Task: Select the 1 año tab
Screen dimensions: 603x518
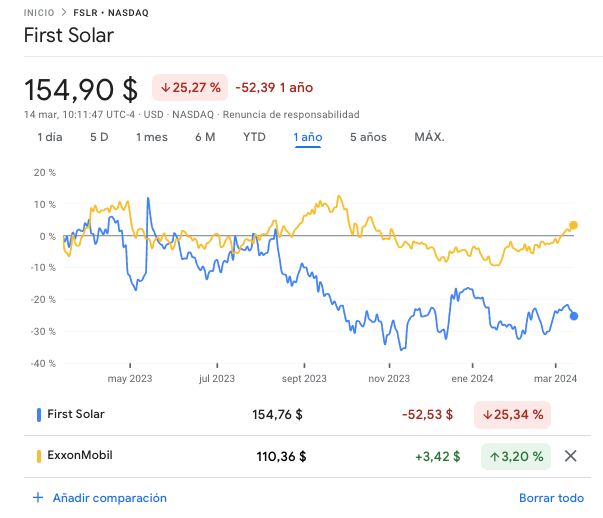Action: coord(307,137)
